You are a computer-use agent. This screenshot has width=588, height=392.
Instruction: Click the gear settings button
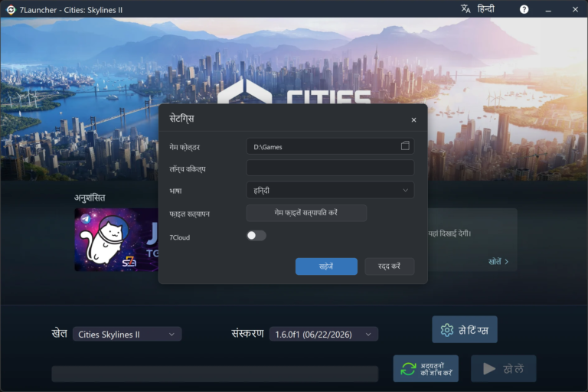pos(465,330)
